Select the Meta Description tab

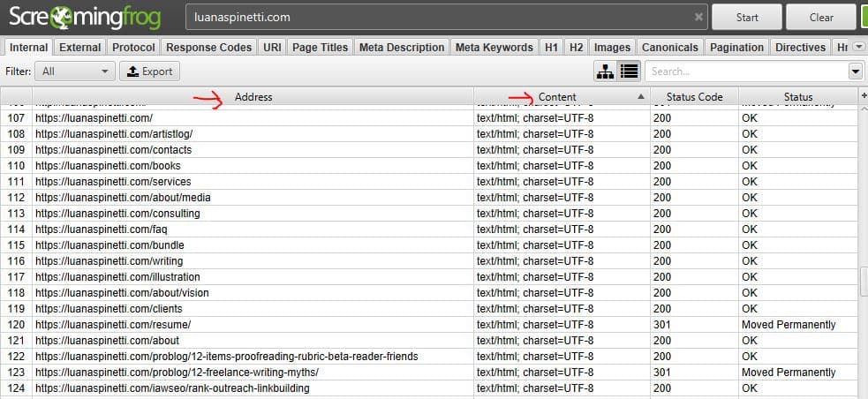[401, 47]
